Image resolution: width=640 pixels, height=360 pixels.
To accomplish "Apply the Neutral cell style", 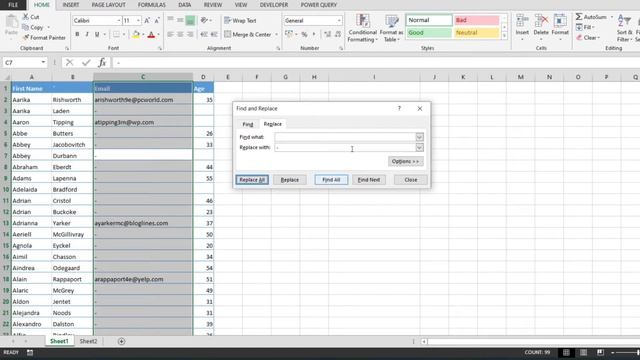I will [x=476, y=33].
